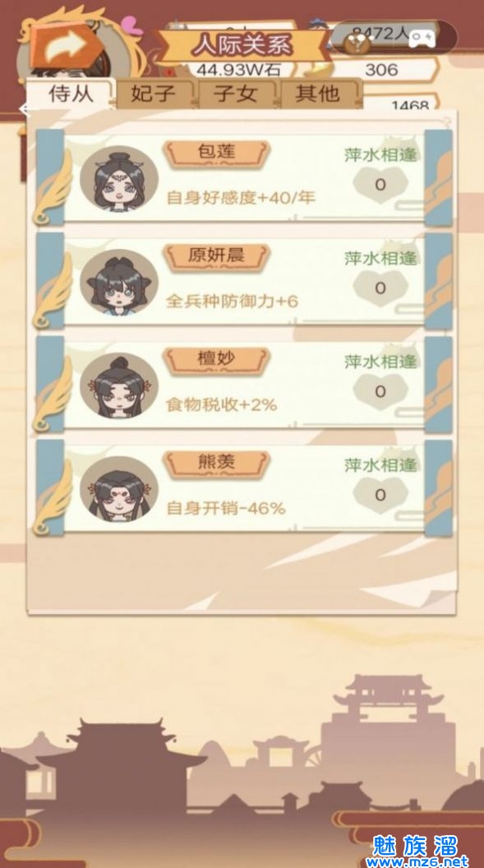Tap the 檀妙 name plate

click(217, 361)
